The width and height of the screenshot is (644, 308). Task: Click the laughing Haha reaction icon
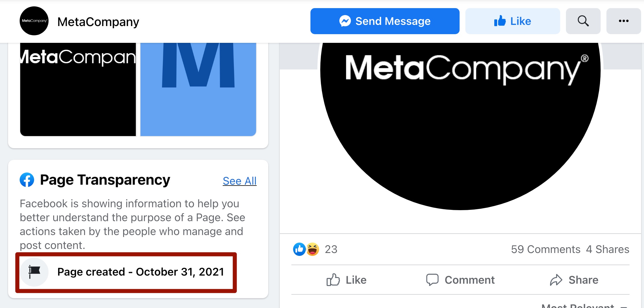313,249
